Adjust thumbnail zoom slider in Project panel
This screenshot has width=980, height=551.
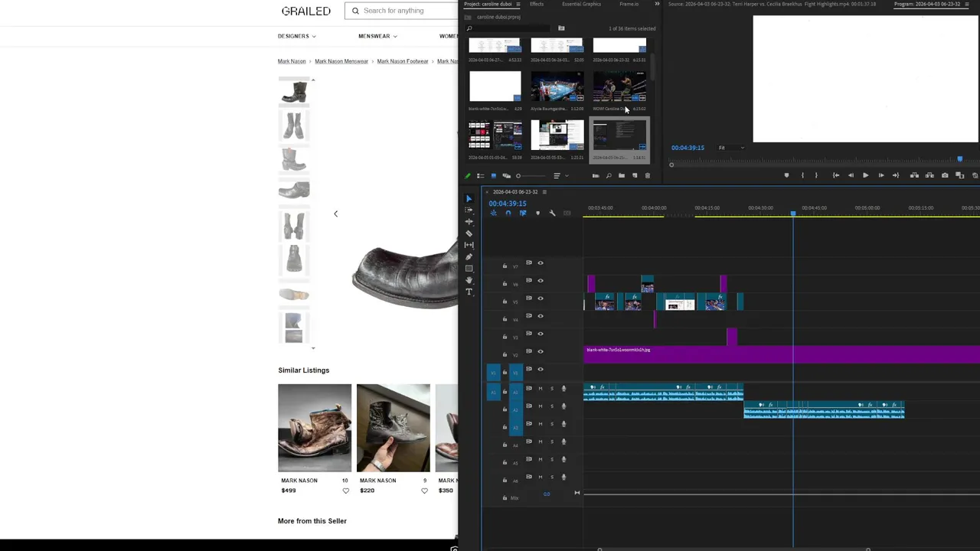tap(518, 176)
